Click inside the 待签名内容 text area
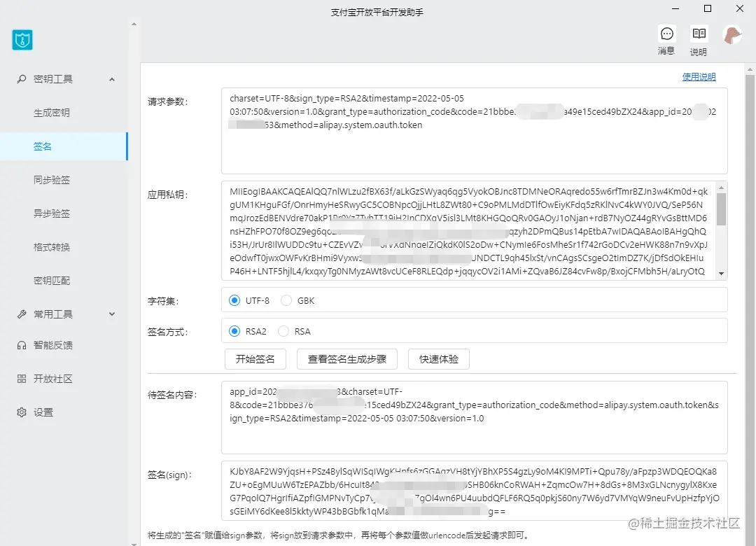 (x=474, y=417)
